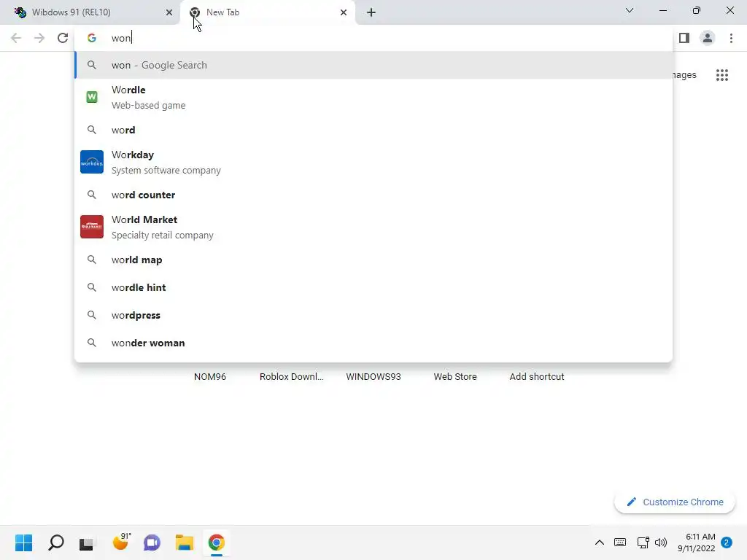The height and width of the screenshot is (560, 747).
Task: Click the address bar containing 'won'
Action: coord(373,38)
